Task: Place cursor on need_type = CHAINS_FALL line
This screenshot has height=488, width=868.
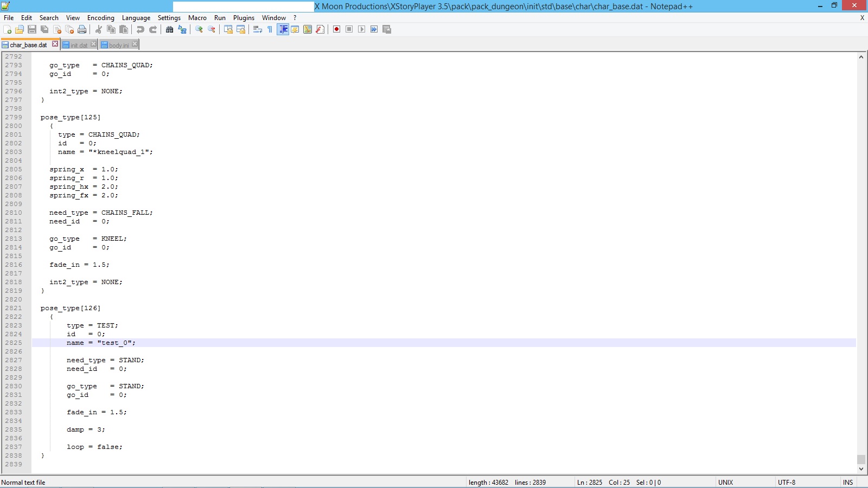Action: pos(101,213)
